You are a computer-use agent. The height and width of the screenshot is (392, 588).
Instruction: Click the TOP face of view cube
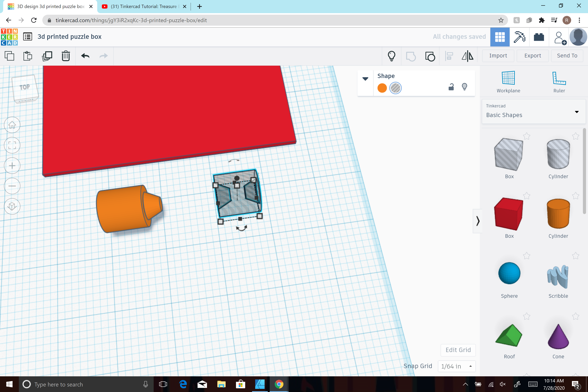25,87
